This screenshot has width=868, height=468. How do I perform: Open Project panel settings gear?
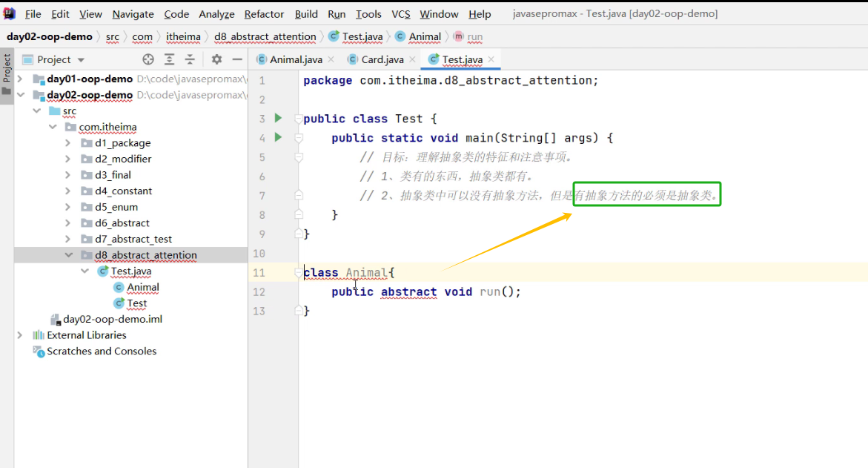pyautogui.click(x=216, y=59)
